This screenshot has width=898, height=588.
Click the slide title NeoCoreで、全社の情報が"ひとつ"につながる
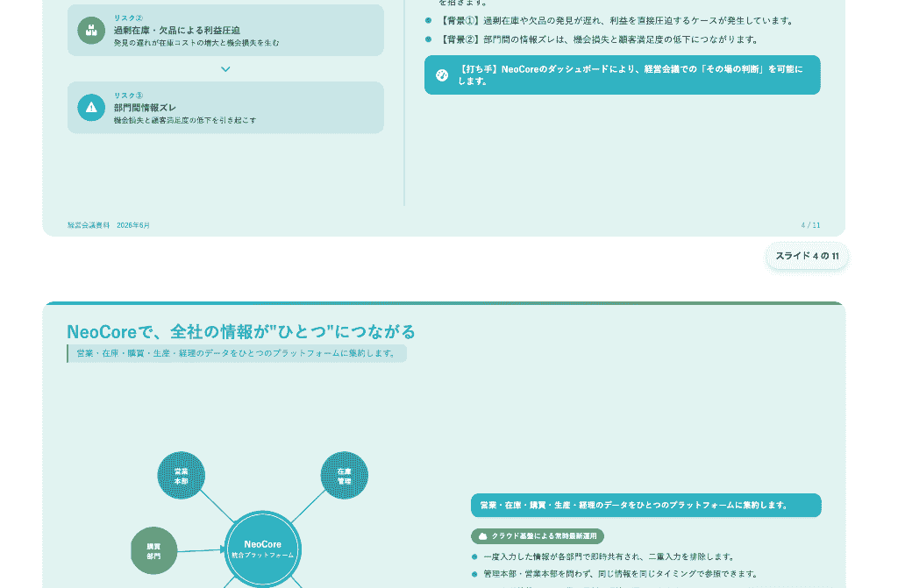coord(241,331)
